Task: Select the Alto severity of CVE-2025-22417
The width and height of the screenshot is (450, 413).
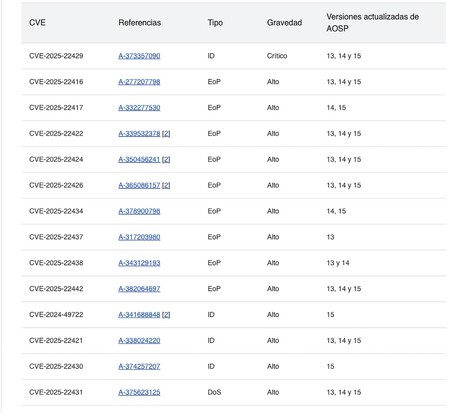Action: pyautogui.click(x=273, y=108)
